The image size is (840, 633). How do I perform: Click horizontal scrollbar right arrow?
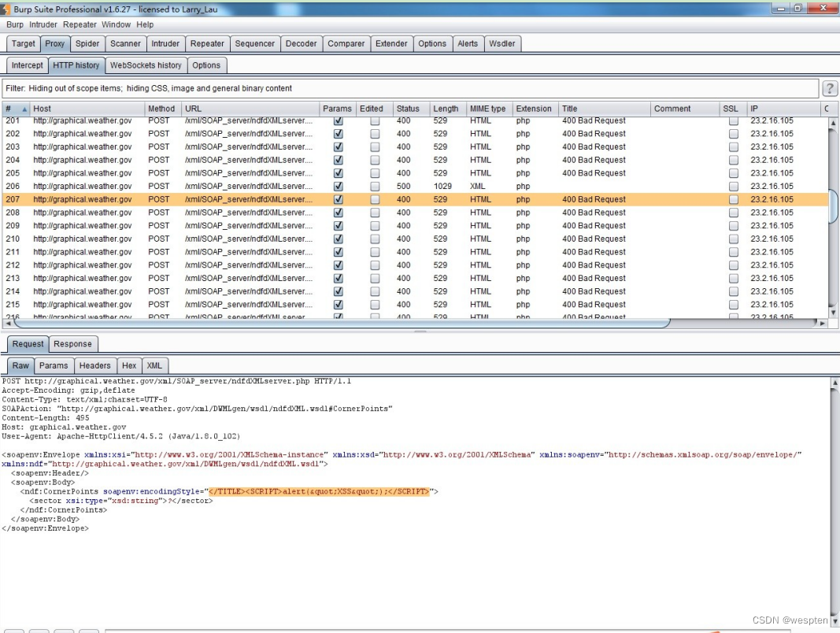pyautogui.click(x=823, y=323)
